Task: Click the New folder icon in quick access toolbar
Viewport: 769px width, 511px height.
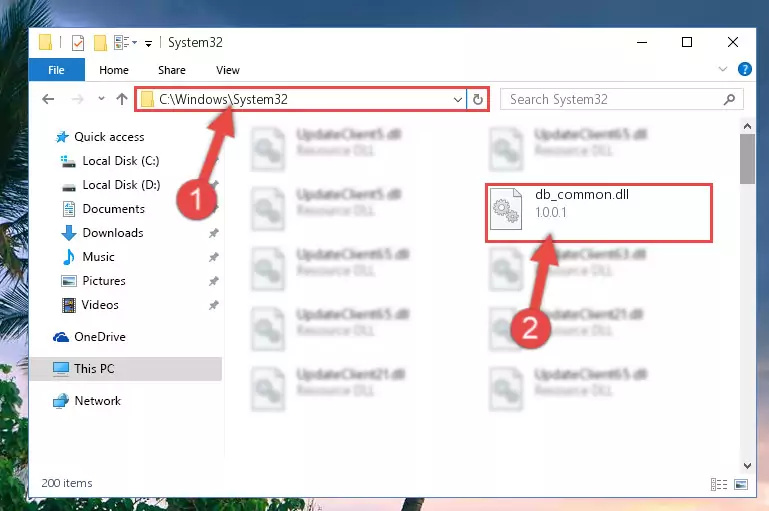Action: (100, 43)
